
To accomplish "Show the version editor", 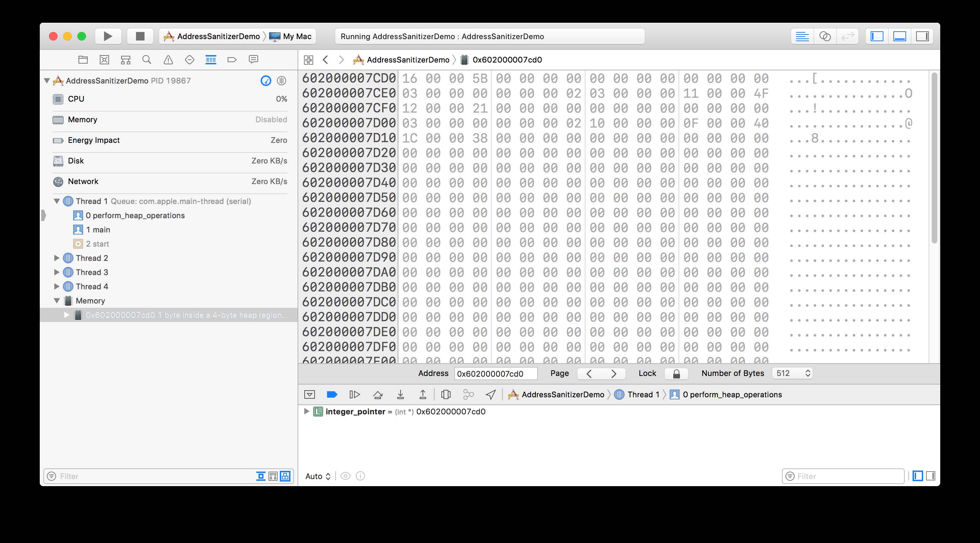I will coord(848,37).
